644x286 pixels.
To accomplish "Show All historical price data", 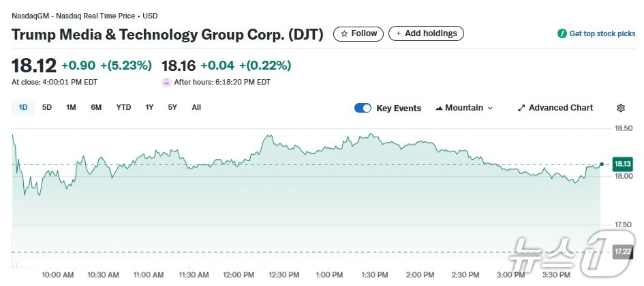I will click(196, 107).
